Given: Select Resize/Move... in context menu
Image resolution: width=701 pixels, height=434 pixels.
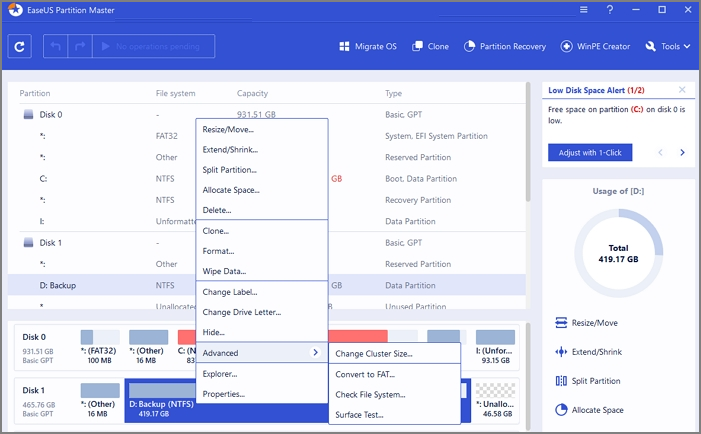Looking at the screenshot, I should coord(262,130).
